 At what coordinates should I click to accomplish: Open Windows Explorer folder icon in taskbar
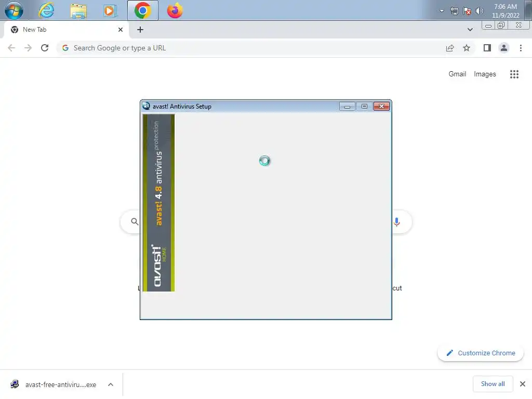tap(78, 10)
